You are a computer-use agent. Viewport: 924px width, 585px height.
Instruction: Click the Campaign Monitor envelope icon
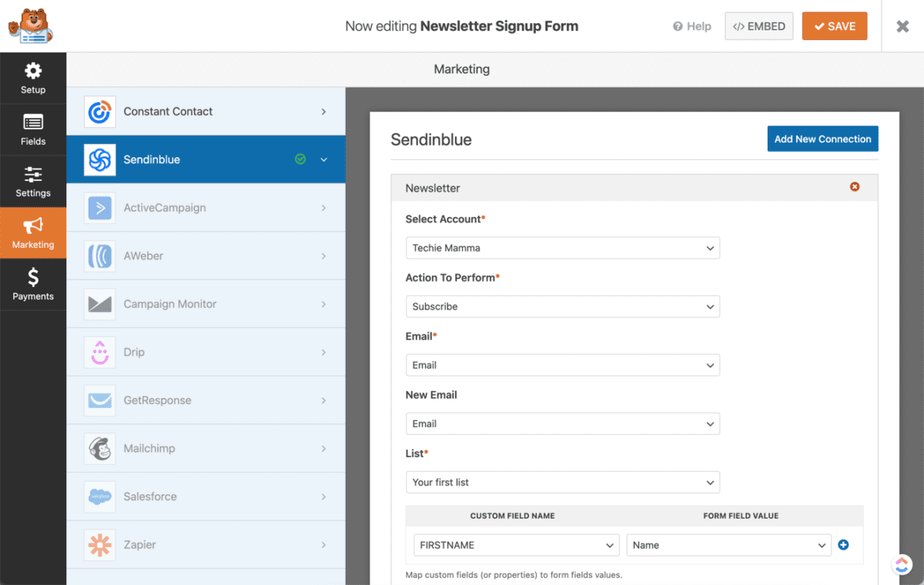pos(99,304)
